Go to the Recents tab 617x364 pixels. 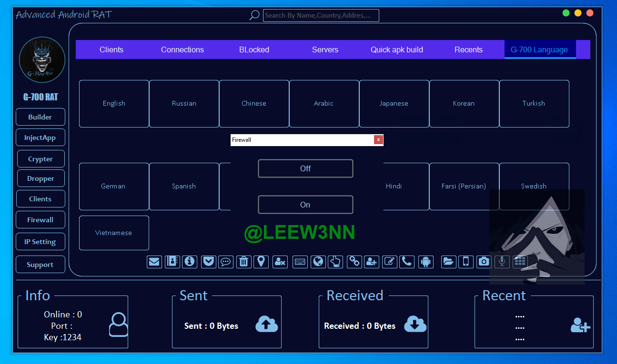click(468, 49)
